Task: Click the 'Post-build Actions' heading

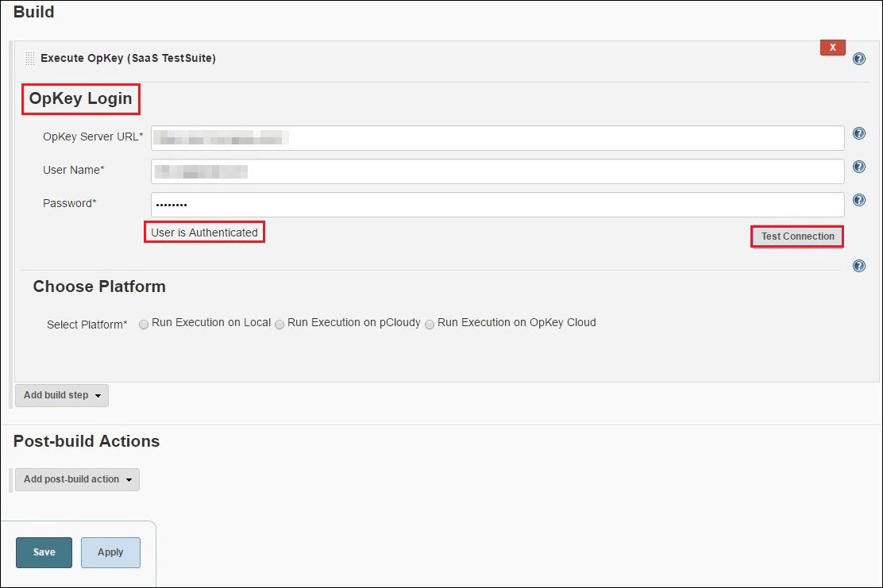Action: pyautogui.click(x=87, y=441)
